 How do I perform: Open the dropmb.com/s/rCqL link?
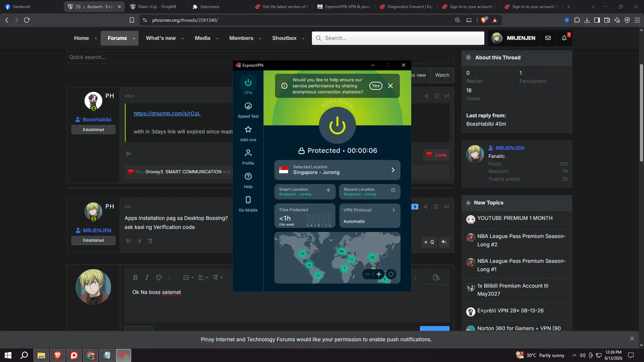click(167, 114)
